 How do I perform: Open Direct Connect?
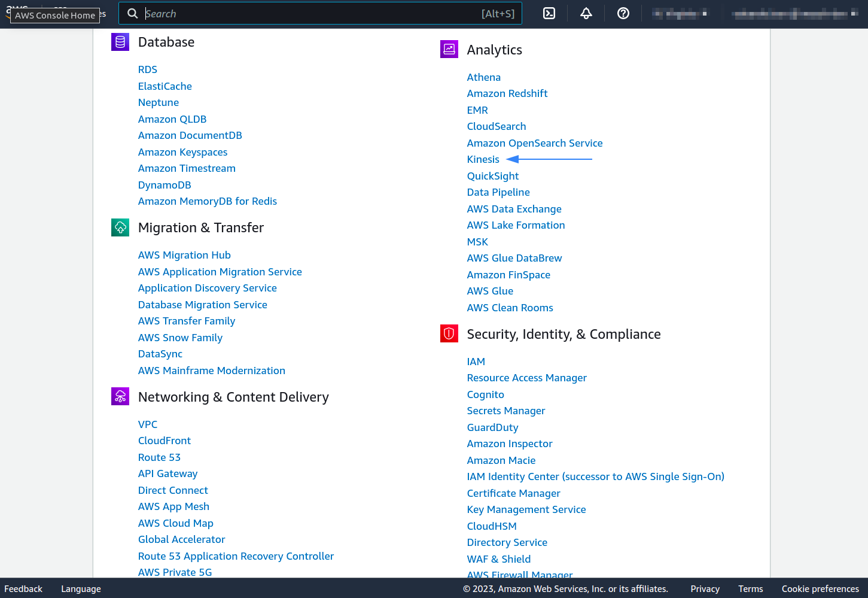coord(173,490)
